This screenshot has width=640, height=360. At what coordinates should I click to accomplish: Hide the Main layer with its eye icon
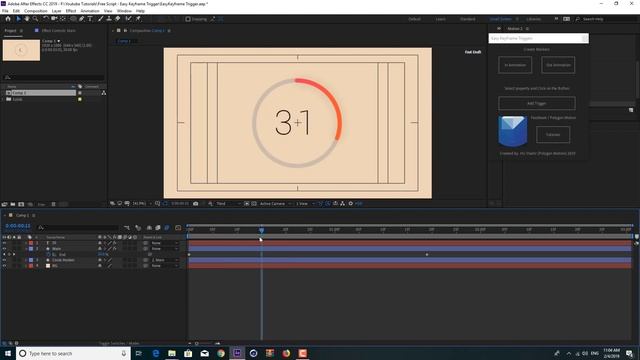click(x=4, y=249)
